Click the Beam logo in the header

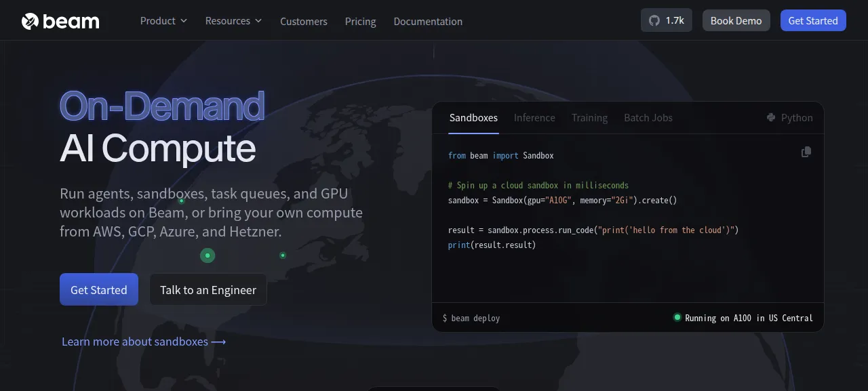(x=60, y=21)
